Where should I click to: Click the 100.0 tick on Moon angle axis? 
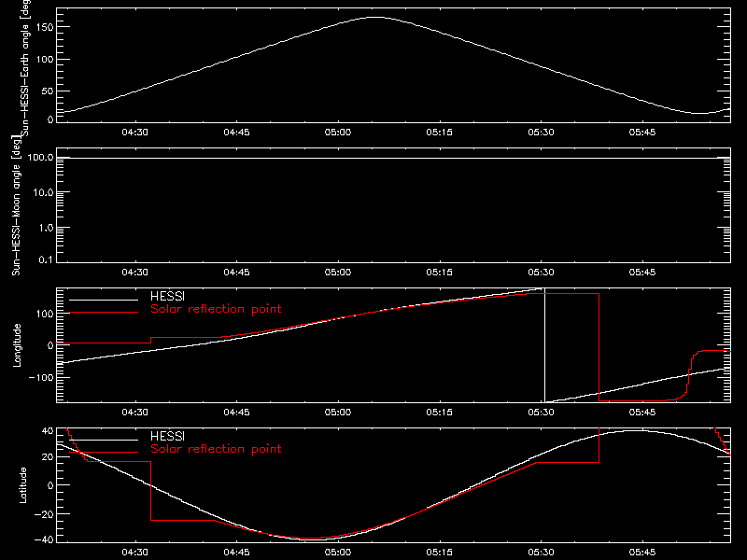(x=40, y=157)
